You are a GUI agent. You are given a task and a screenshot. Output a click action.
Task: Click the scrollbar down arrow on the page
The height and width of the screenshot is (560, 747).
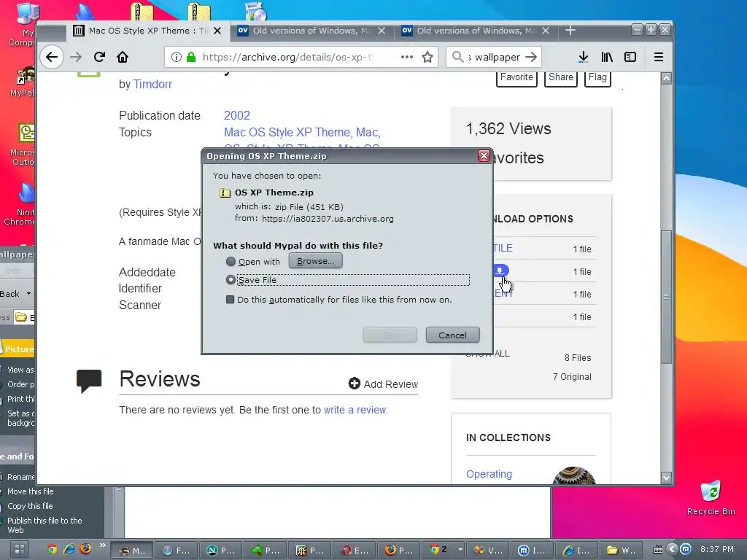tap(667, 478)
